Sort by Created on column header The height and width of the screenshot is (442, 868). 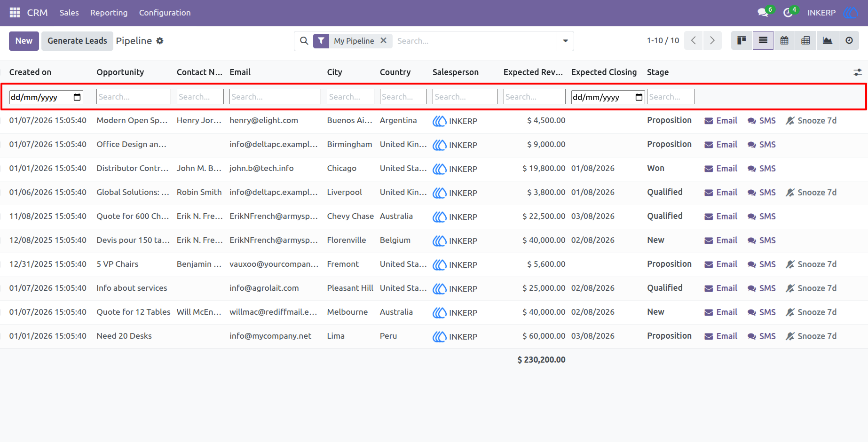click(30, 72)
